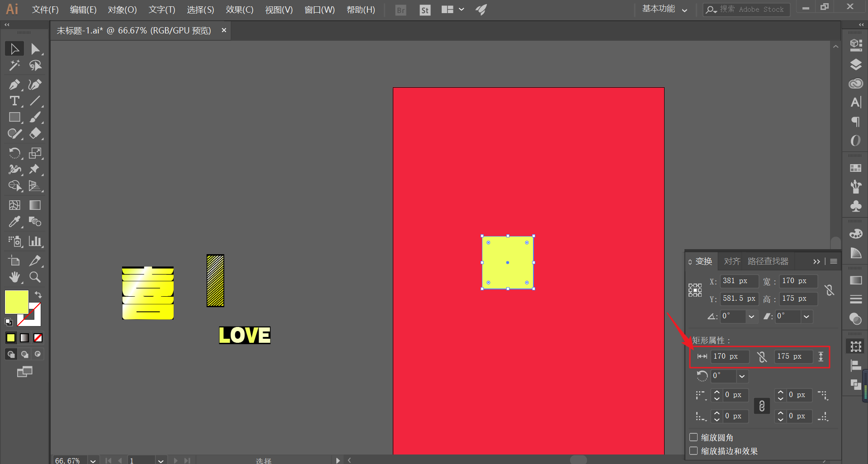This screenshot has height=464, width=868.
Task: Switch to the 路径查找器 tab
Action: pos(768,261)
